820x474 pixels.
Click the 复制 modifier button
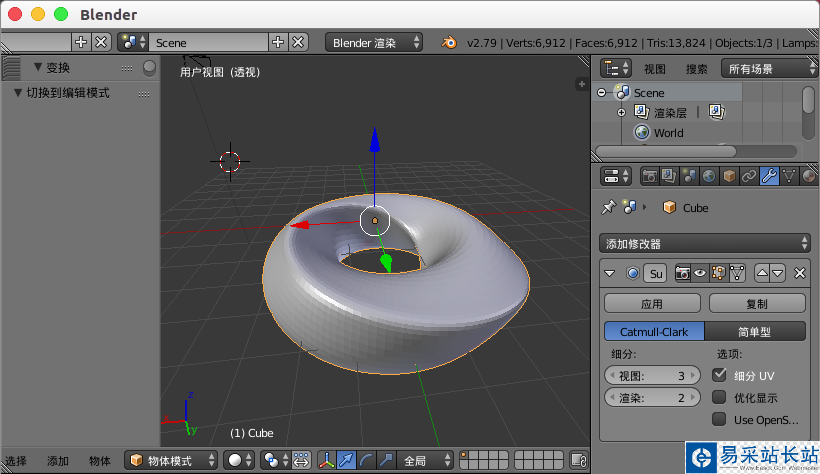pyautogui.click(x=757, y=303)
